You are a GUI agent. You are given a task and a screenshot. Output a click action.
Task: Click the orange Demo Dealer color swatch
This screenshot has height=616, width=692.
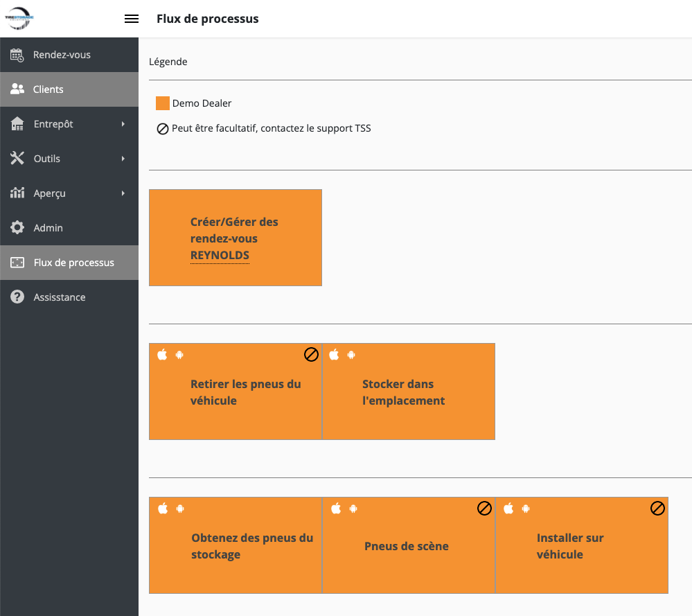(x=162, y=103)
